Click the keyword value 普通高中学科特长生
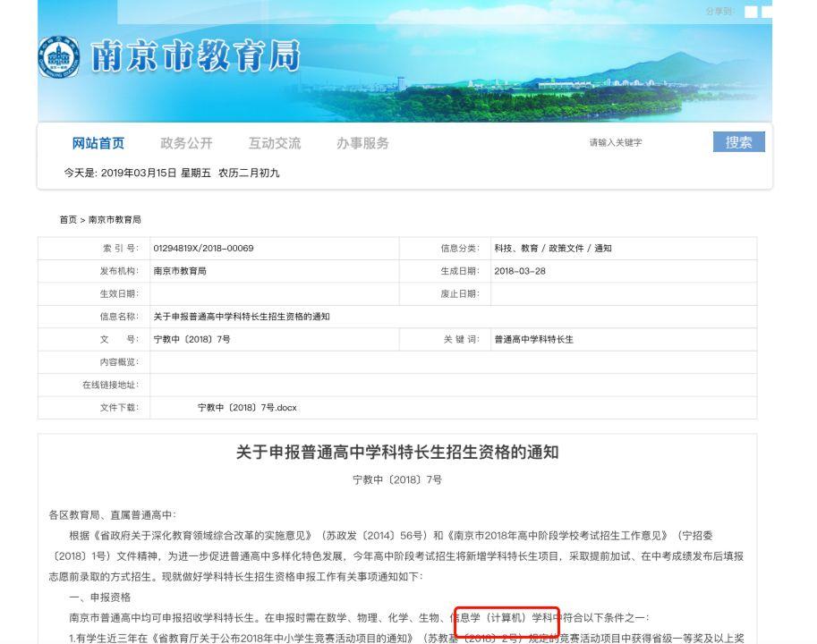Screen dimensions: 817x644 point(533,339)
